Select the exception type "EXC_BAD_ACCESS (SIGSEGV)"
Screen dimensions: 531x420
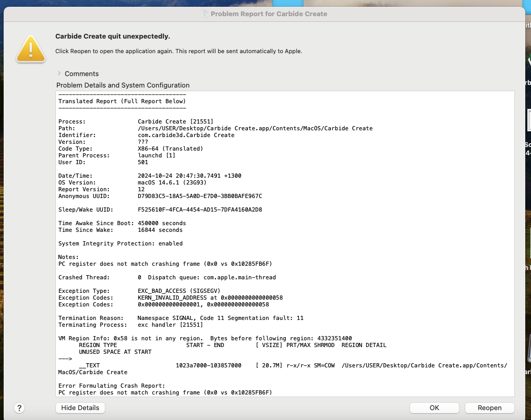point(179,291)
